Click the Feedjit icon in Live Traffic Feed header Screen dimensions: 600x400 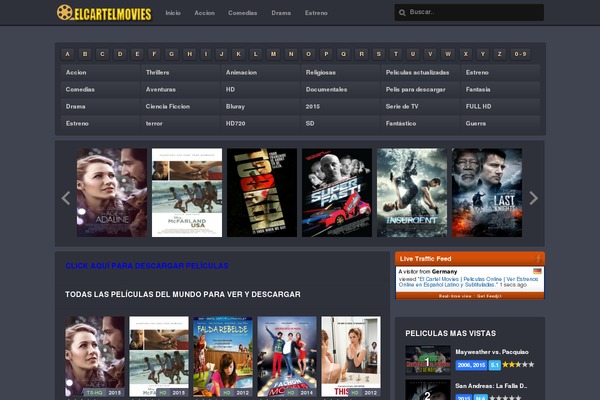click(x=538, y=258)
